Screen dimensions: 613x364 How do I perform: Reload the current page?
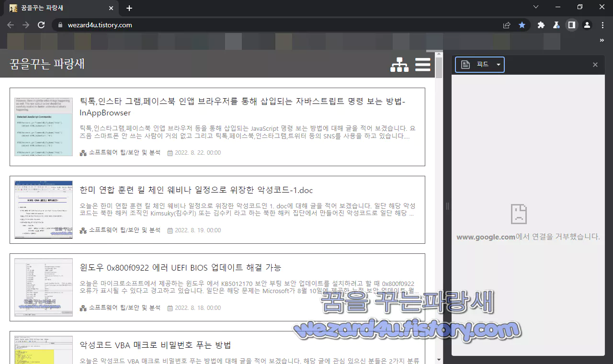(41, 25)
